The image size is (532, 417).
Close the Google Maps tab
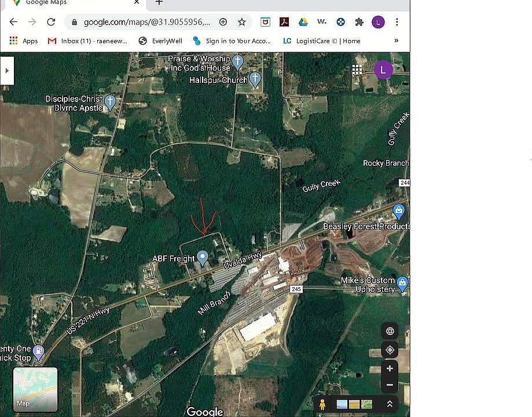click(137, 2)
